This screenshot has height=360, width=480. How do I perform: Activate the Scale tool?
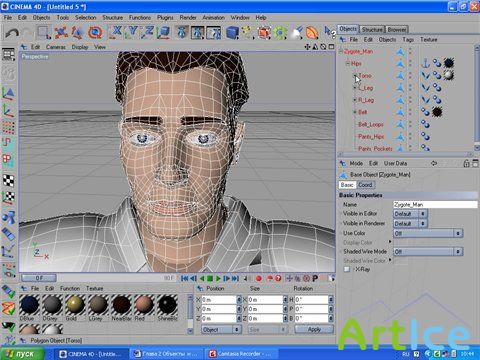77,32
